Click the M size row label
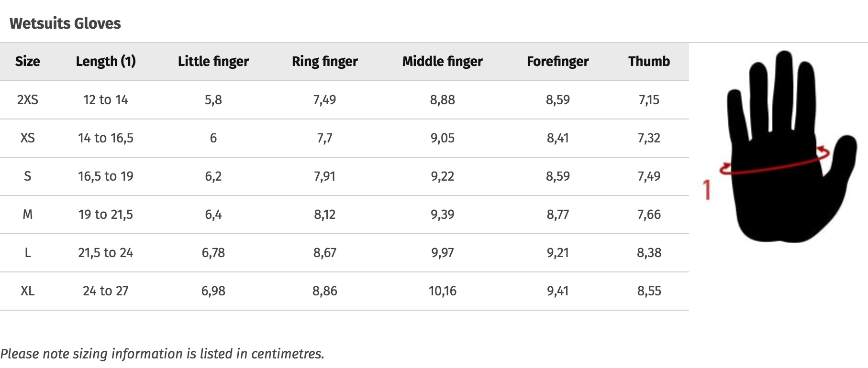The image size is (868, 368). pos(27,215)
